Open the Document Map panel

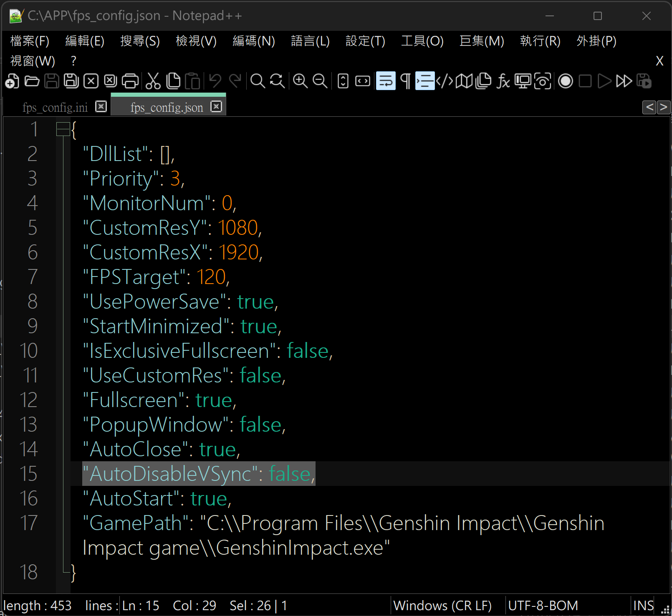tap(464, 81)
